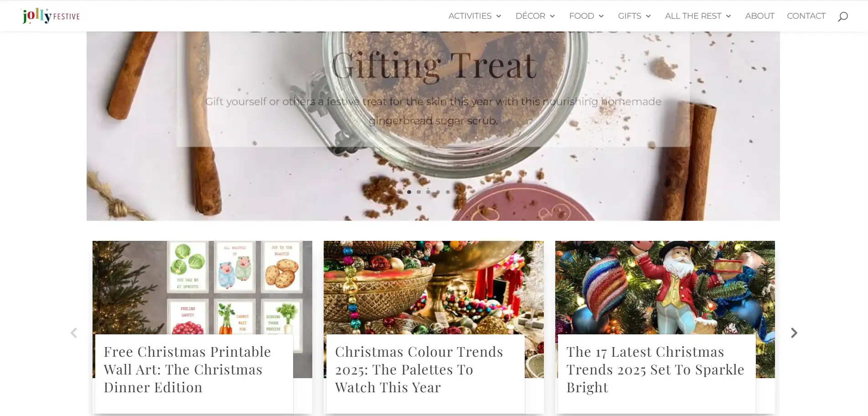This screenshot has width=868, height=416.
Task: Go to previous carousel posts arrow
Action: [x=74, y=333]
